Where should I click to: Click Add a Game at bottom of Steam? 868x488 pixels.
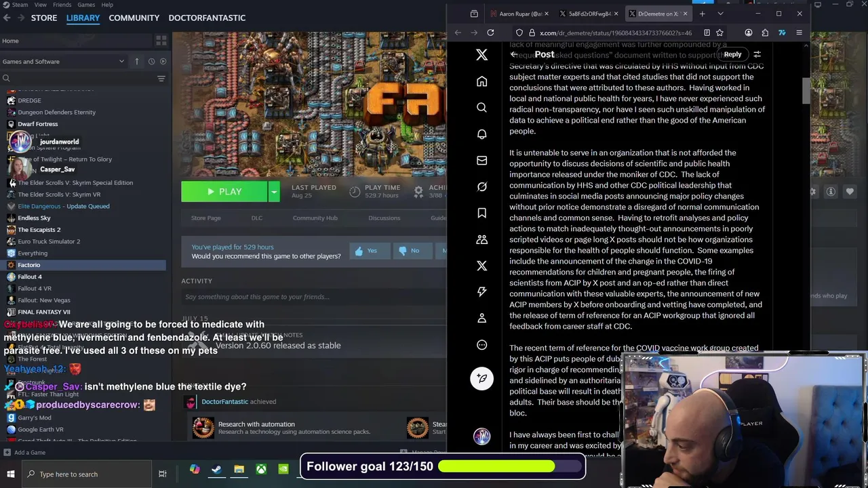(x=24, y=452)
